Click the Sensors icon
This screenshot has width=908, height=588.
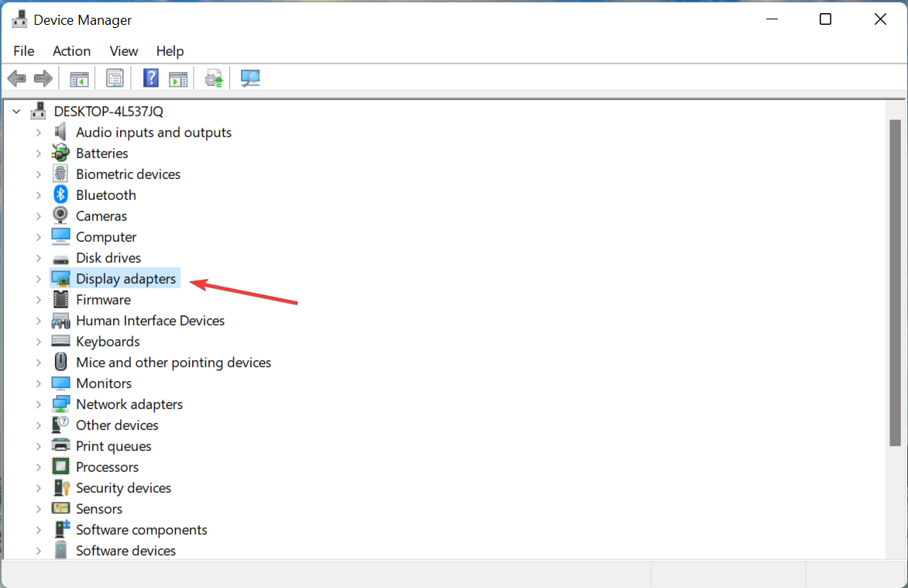(x=60, y=508)
